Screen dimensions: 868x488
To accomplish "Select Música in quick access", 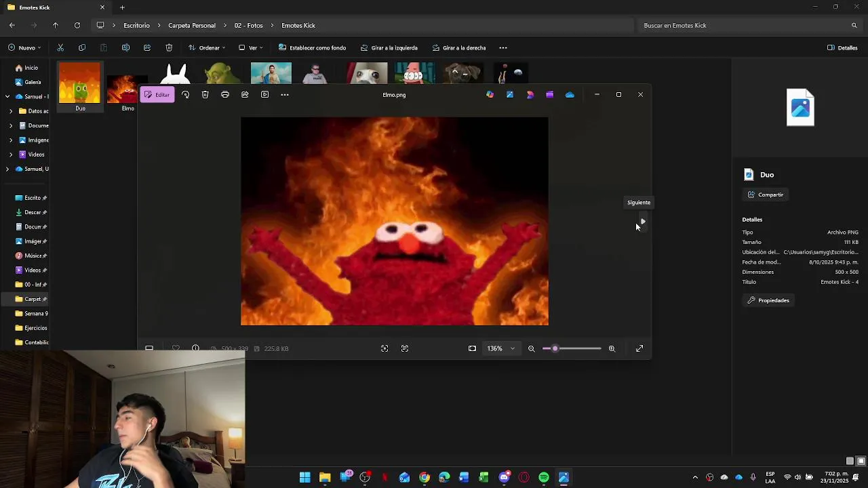I will click(x=31, y=256).
